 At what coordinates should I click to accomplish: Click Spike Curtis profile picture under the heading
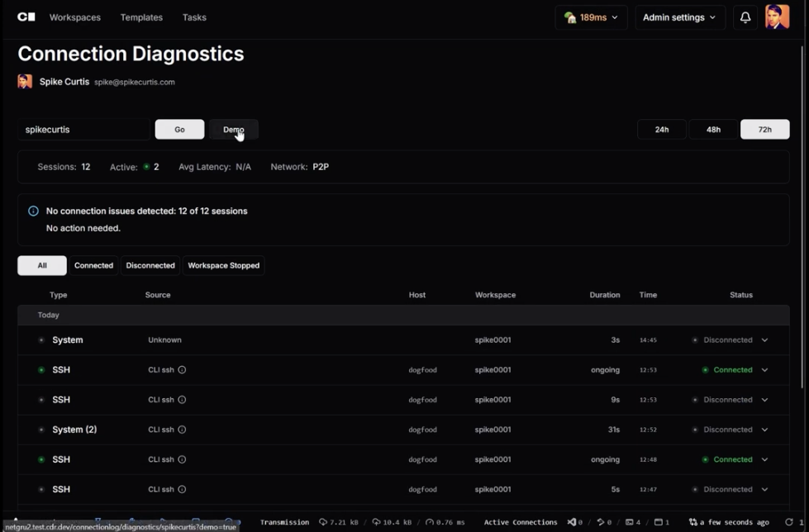[x=25, y=82]
